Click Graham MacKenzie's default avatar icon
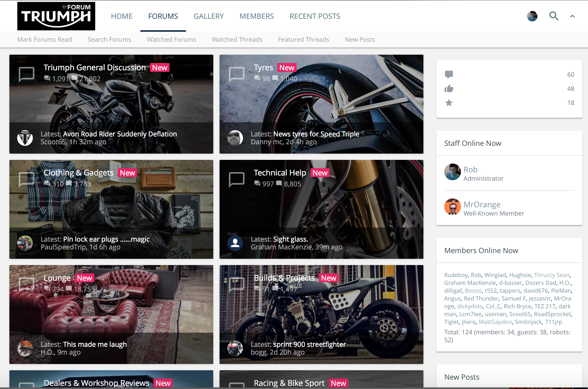 [235, 243]
